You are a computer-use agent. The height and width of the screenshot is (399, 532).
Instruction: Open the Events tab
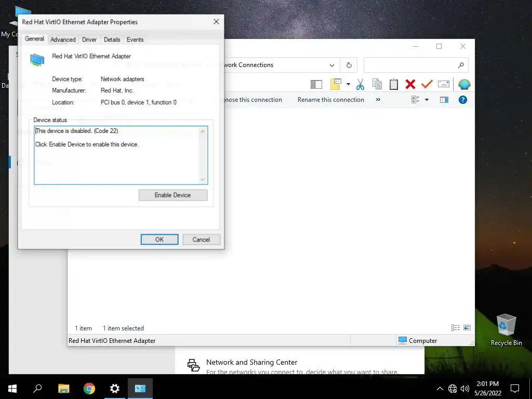(x=135, y=39)
